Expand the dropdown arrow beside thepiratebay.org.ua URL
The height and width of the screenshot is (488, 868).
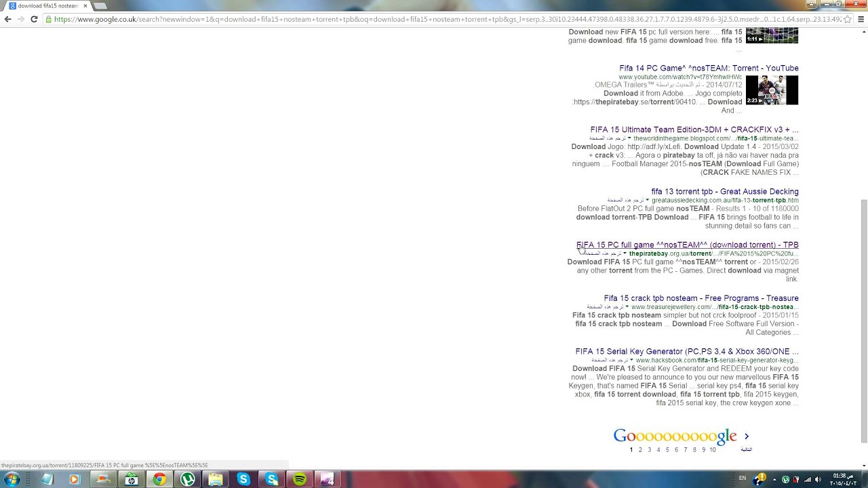pos(625,254)
